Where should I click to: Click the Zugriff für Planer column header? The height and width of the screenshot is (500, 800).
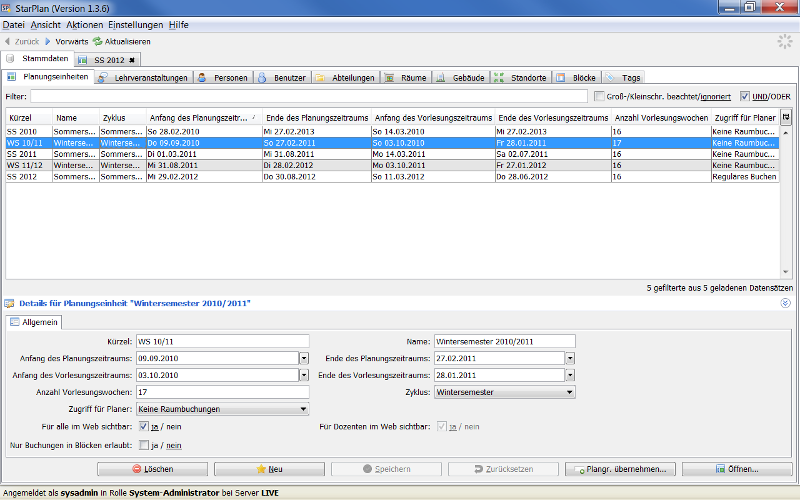click(x=745, y=118)
